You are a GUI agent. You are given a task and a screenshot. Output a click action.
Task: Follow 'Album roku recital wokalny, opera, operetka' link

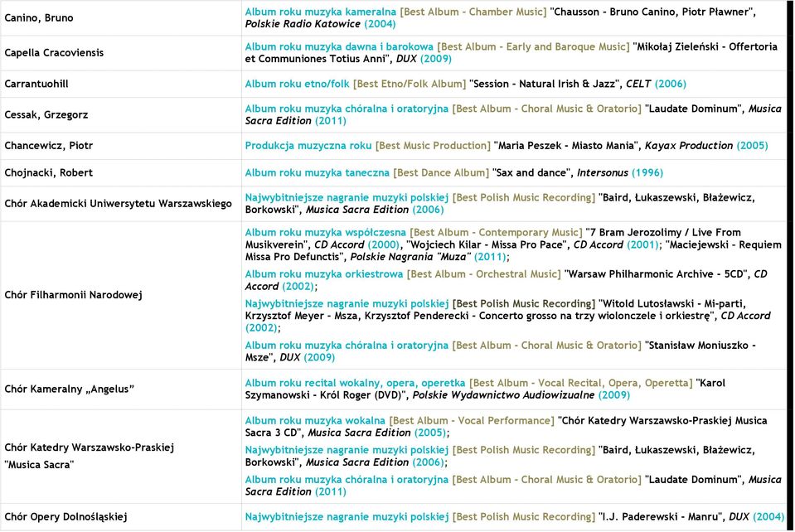355,383
